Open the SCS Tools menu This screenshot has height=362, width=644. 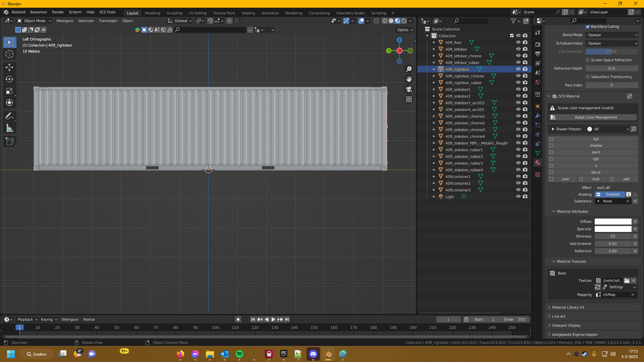click(107, 12)
